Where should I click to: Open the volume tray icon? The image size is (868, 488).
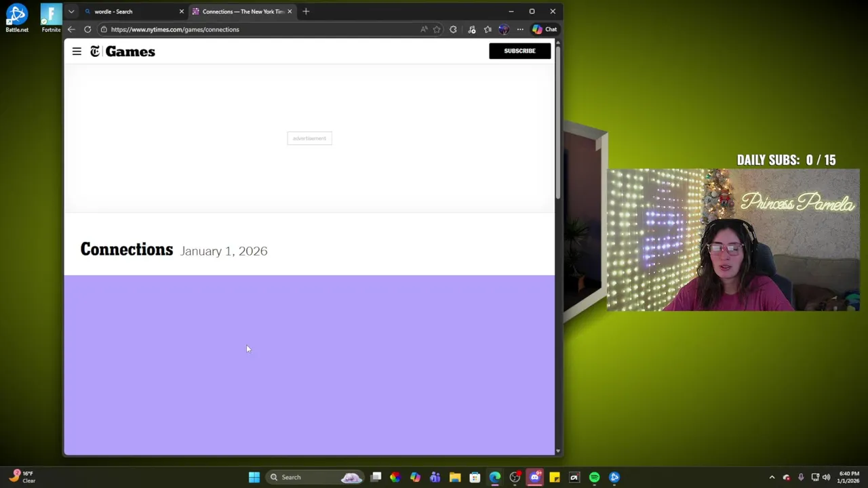pos(826,477)
